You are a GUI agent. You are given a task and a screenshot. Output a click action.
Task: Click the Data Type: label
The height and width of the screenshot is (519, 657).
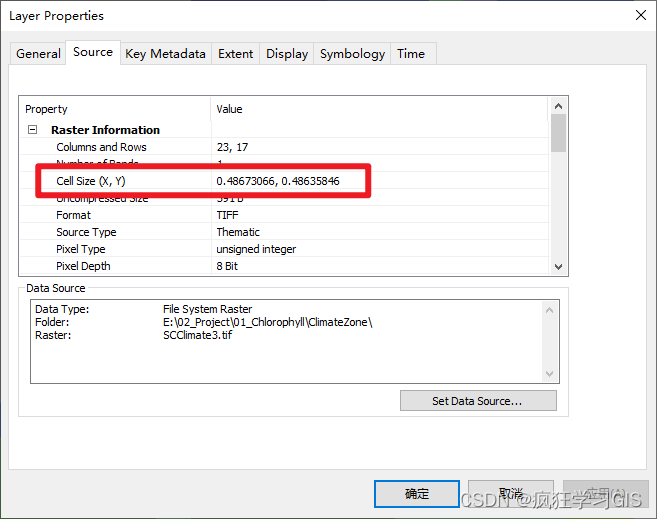coord(62,309)
